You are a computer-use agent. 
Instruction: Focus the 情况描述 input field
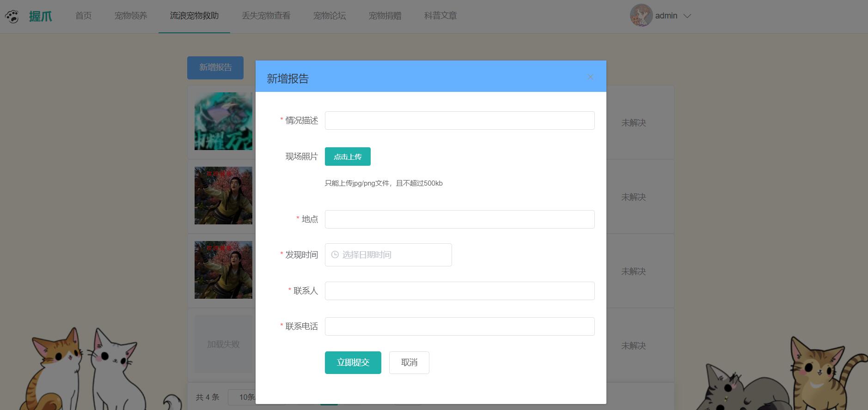[x=459, y=121]
